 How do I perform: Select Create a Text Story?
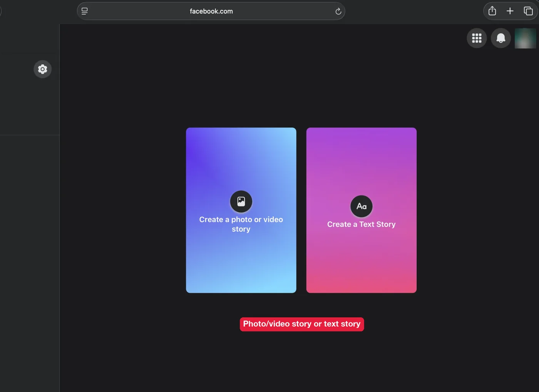(x=362, y=210)
